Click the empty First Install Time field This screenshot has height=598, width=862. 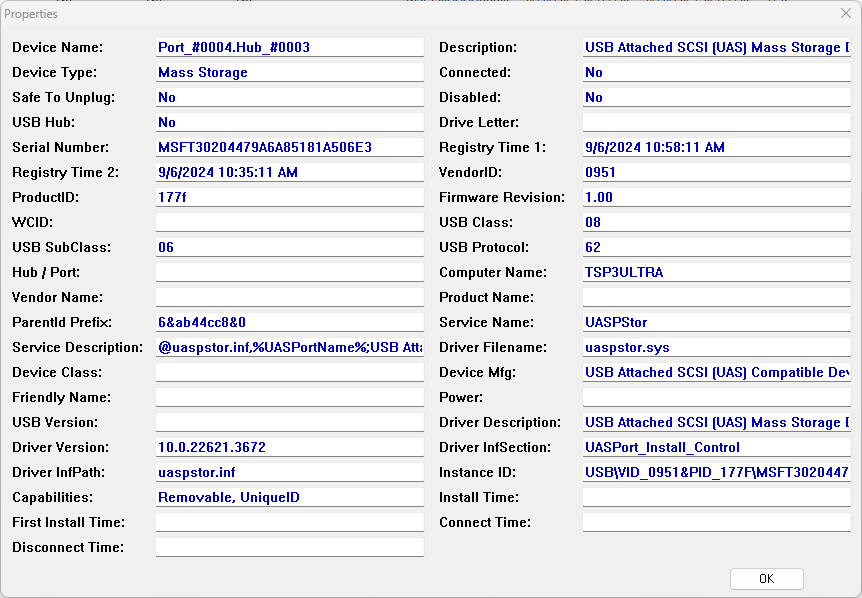(290, 523)
